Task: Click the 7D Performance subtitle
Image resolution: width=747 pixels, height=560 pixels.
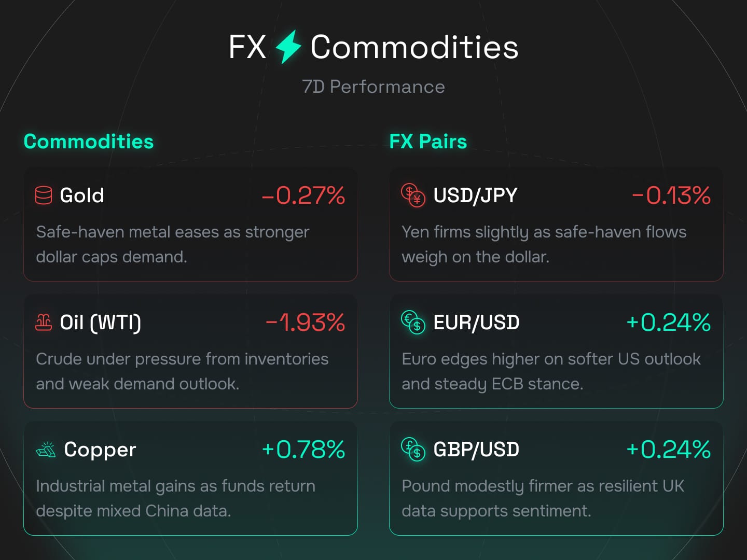Action: click(x=374, y=87)
